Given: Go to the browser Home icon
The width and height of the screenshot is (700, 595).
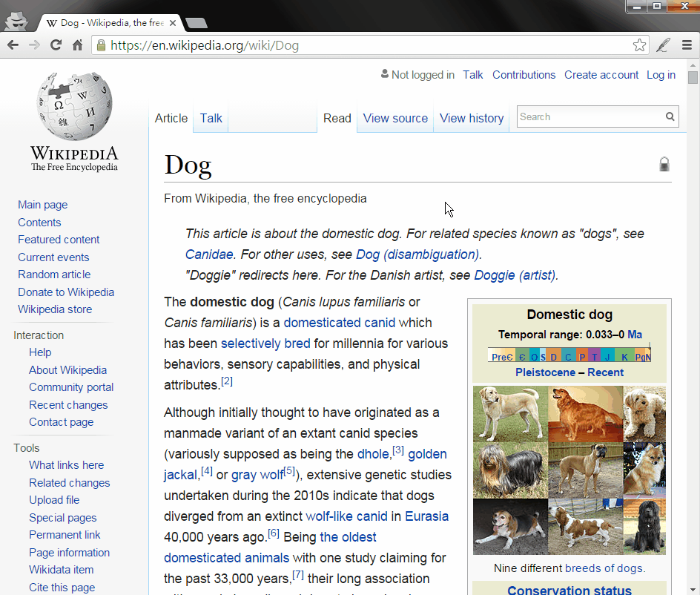Looking at the screenshot, I should pos(77,45).
